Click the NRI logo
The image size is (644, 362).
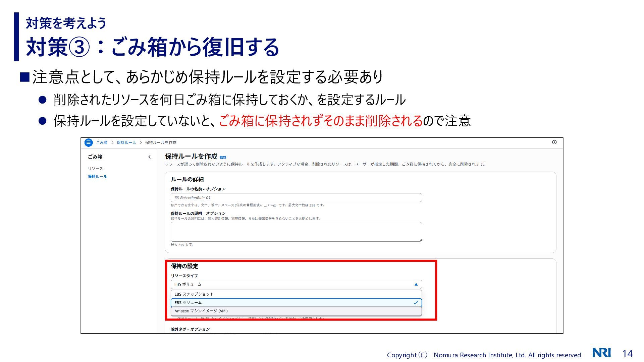[602, 353]
